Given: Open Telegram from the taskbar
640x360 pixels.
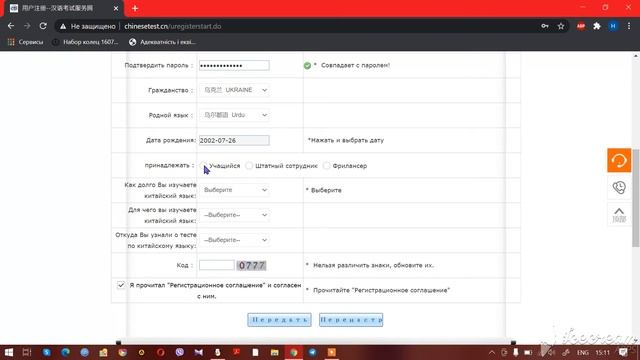Looking at the screenshot, I should 313,352.
